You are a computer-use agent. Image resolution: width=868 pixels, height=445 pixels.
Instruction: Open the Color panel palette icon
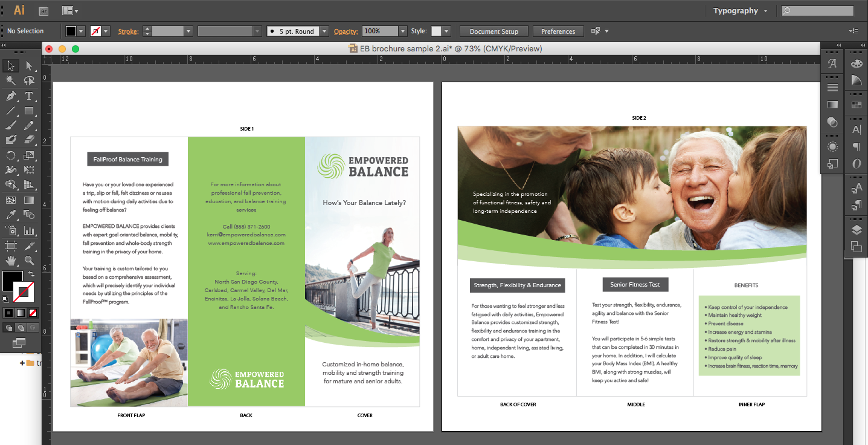857,63
